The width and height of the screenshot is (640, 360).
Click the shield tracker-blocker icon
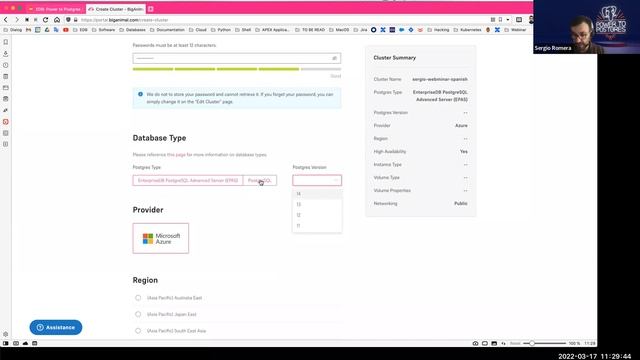click(x=68, y=20)
